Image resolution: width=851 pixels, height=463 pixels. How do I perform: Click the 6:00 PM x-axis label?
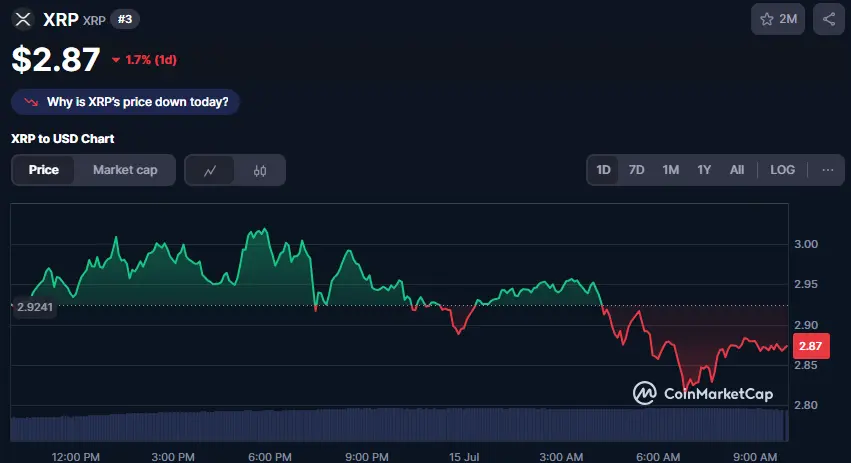click(x=270, y=457)
